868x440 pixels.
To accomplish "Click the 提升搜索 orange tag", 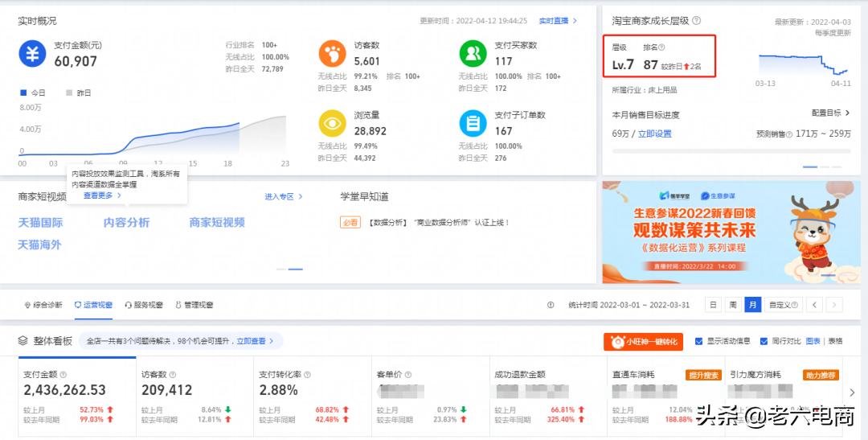I will tap(703, 375).
